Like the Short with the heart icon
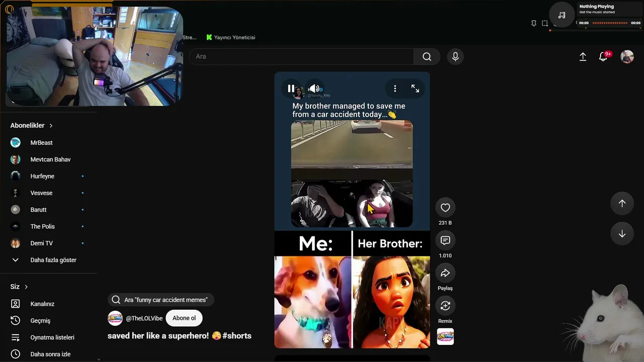Image resolution: width=644 pixels, height=362 pixels. [445, 208]
